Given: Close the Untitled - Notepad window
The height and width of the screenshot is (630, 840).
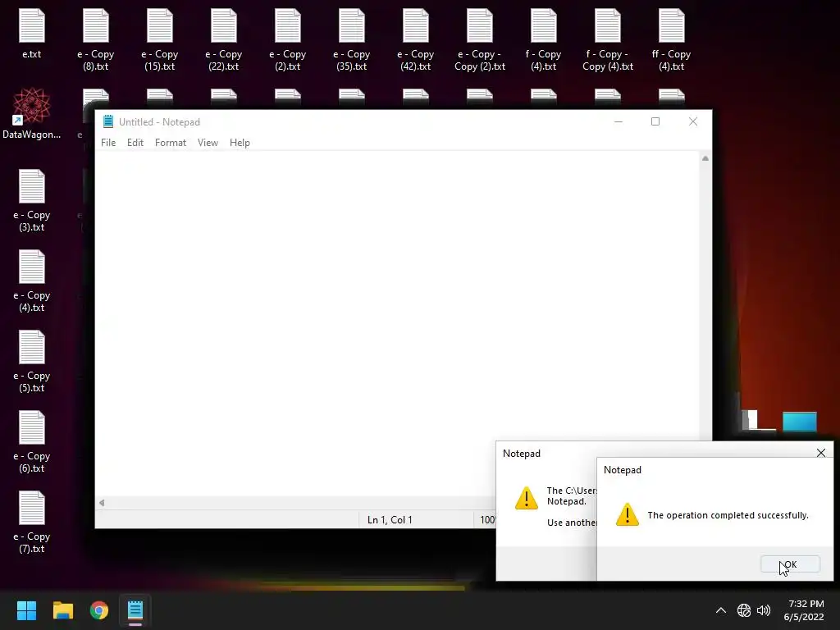Looking at the screenshot, I should pyautogui.click(x=692, y=121).
